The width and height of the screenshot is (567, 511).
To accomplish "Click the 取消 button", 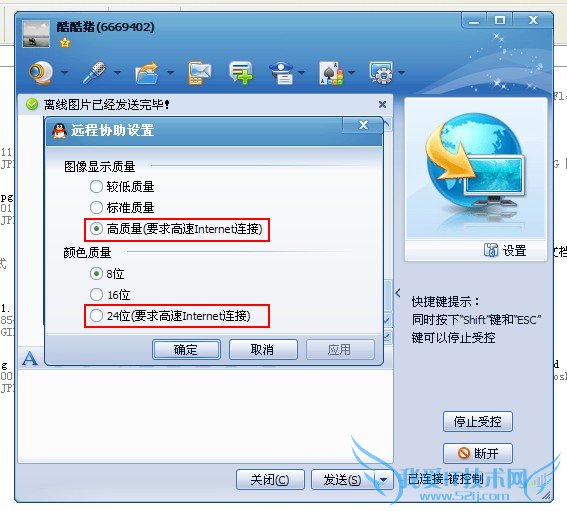I will 263,349.
